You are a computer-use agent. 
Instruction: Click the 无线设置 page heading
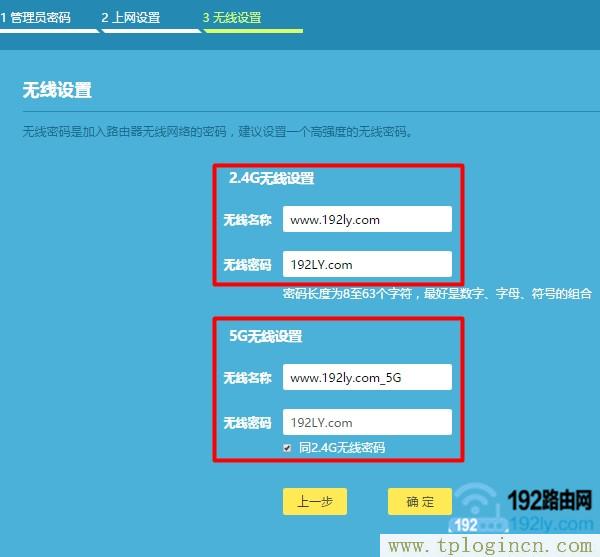click(57, 91)
